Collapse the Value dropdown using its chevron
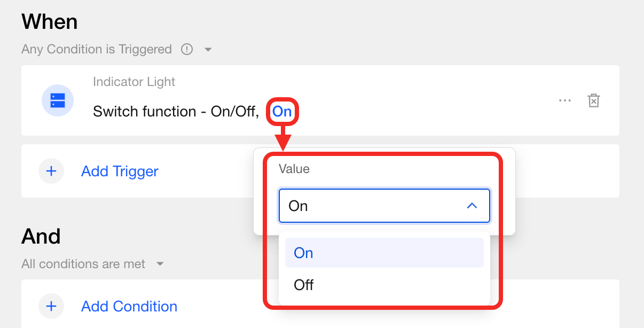644x328 pixels. (x=472, y=206)
